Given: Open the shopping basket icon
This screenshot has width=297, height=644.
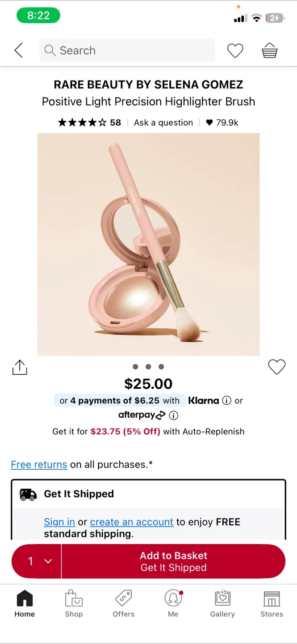Looking at the screenshot, I should [269, 50].
